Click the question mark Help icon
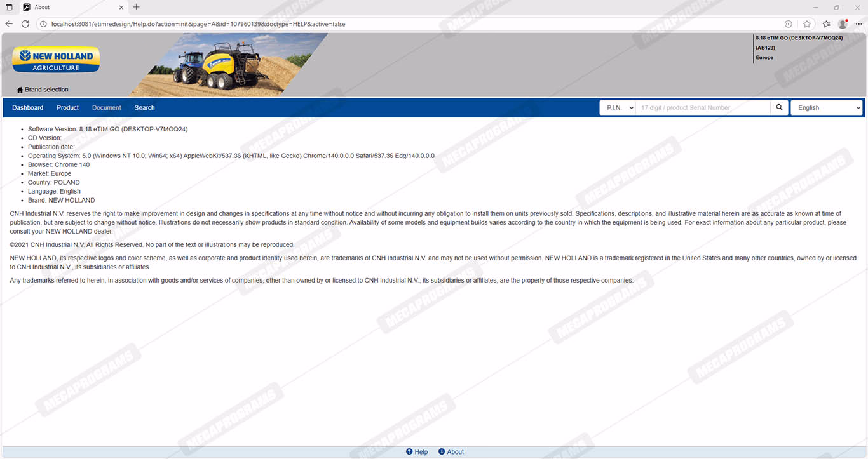Image resolution: width=868 pixels, height=459 pixels. coord(409,452)
